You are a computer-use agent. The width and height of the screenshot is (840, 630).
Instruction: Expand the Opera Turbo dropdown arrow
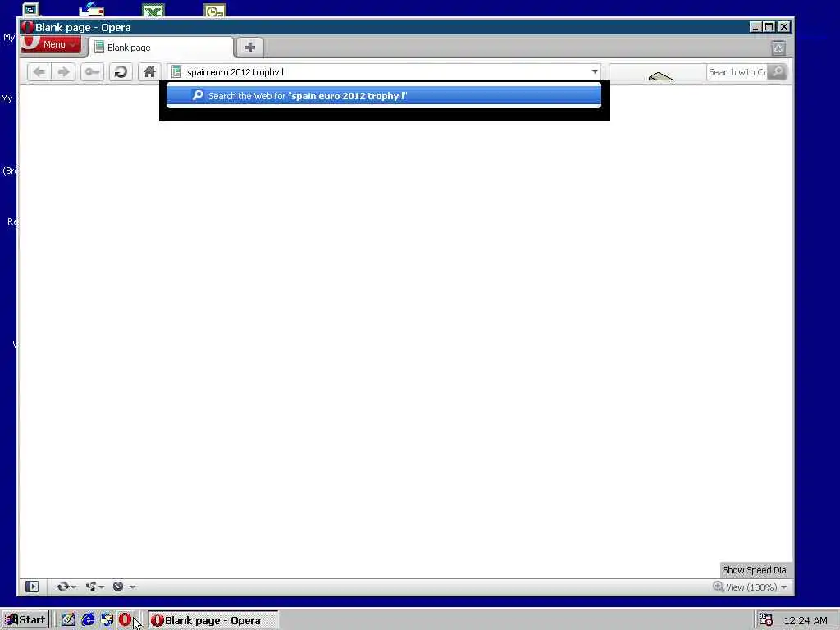132,587
